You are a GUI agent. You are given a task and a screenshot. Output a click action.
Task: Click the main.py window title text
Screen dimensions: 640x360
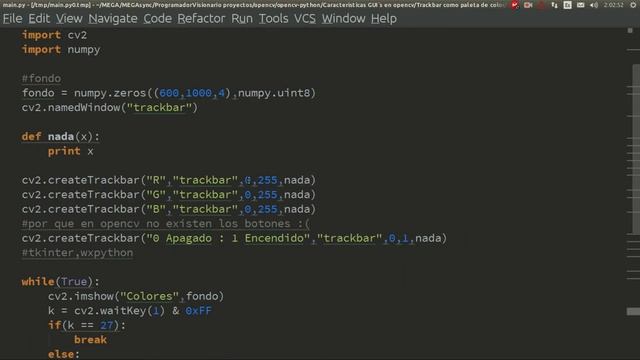point(253,5)
